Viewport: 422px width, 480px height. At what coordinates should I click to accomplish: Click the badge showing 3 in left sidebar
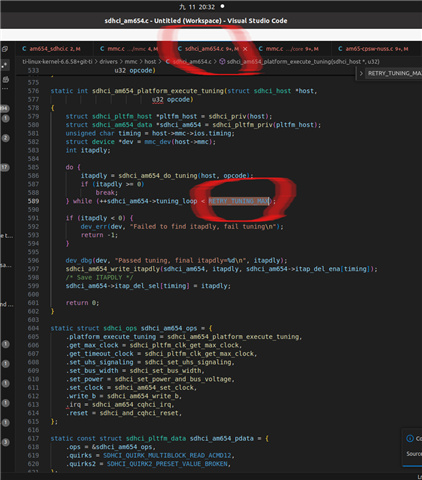[6, 442]
